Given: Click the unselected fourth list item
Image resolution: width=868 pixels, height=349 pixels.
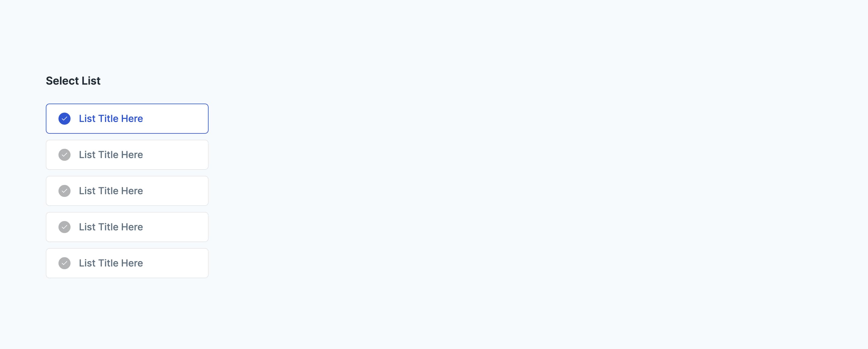Looking at the screenshot, I should (127, 227).
